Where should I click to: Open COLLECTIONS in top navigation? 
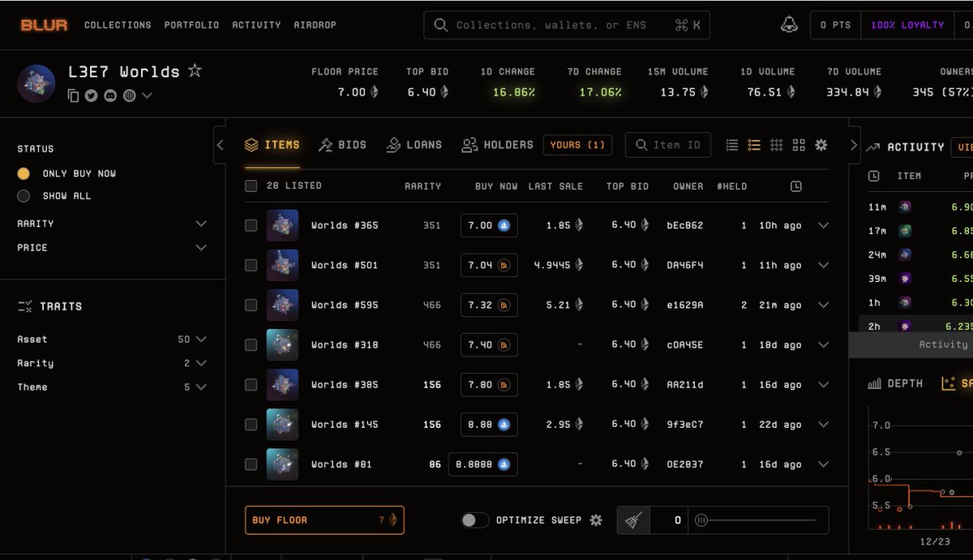click(x=118, y=25)
